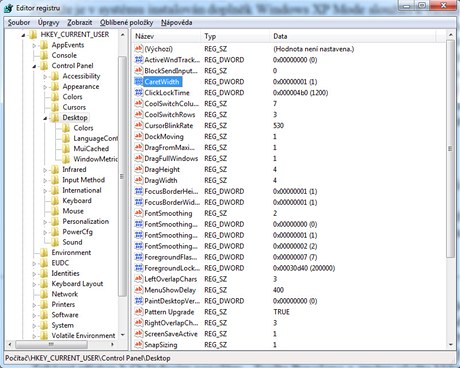Expand the Accessibility key arrow
Image resolution: width=460 pixels, height=368 pixels.
tap(45, 76)
